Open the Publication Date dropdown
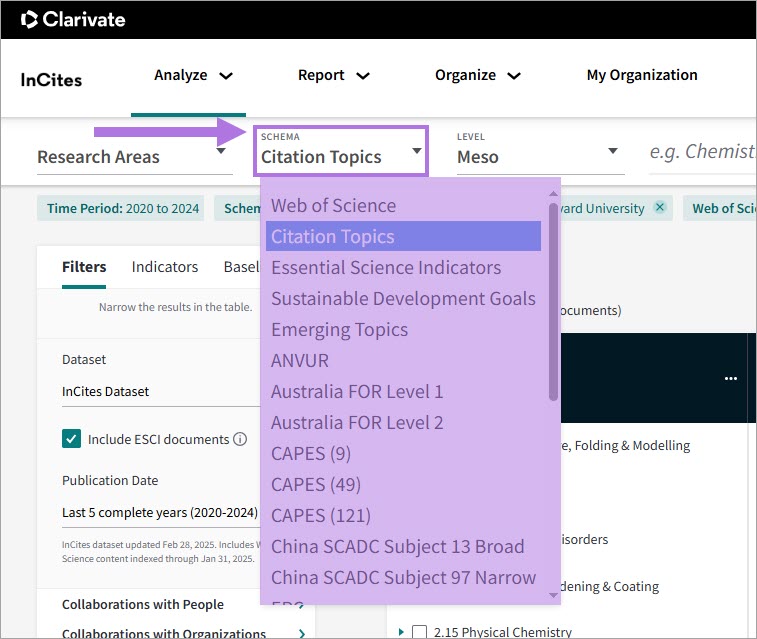The width and height of the screenshot is (757, 639). (161, 513)
